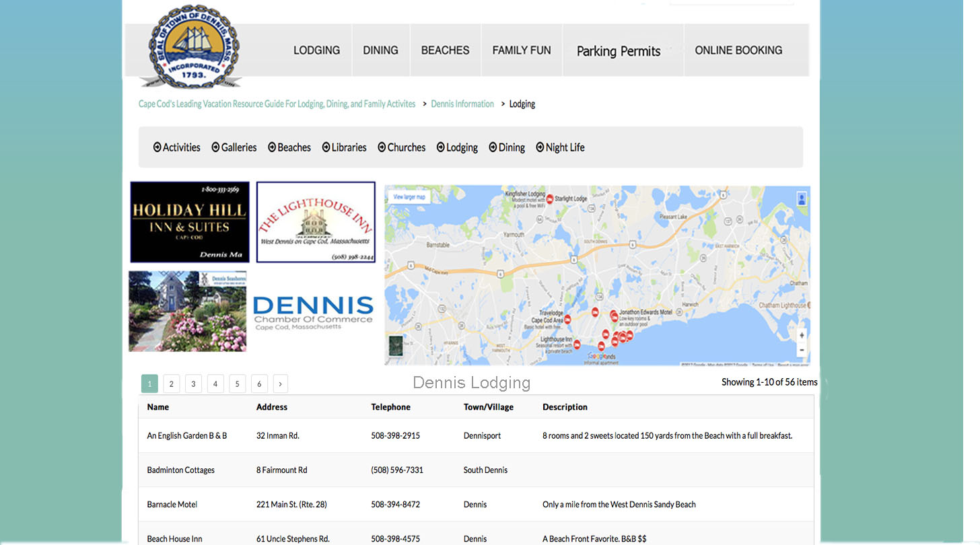The image size is (980, 545).
Task: Open Dennis Chamber of Commerce logo
Action: (x=313, y=313)
